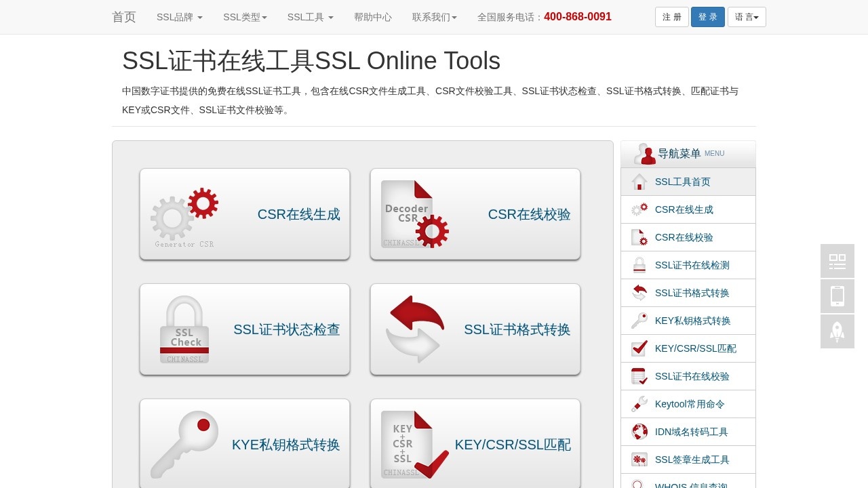Expand the SSL类型 dropdown menu

[x=245, y=17]
